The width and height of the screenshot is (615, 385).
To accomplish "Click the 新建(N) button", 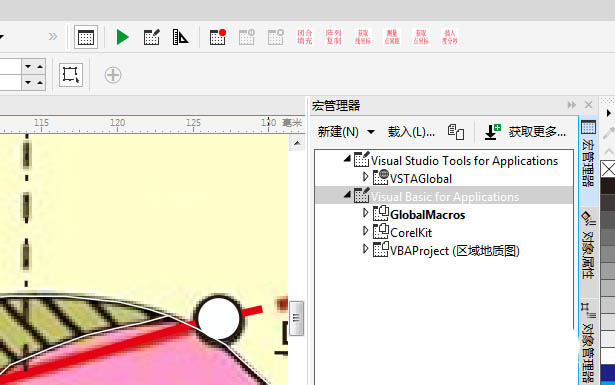I will pos(338,132).
